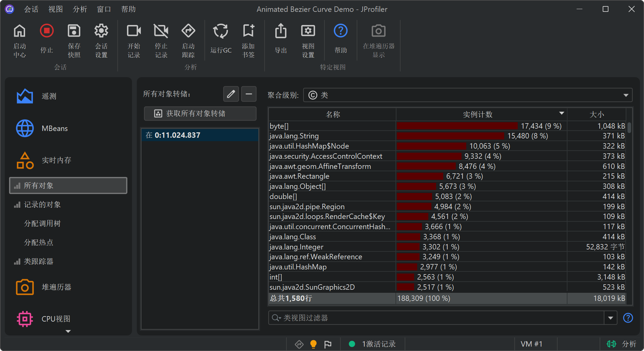644x351 pixels.
Task: Click 获取所有对象转储 button
Action: (x=200, y=114)
